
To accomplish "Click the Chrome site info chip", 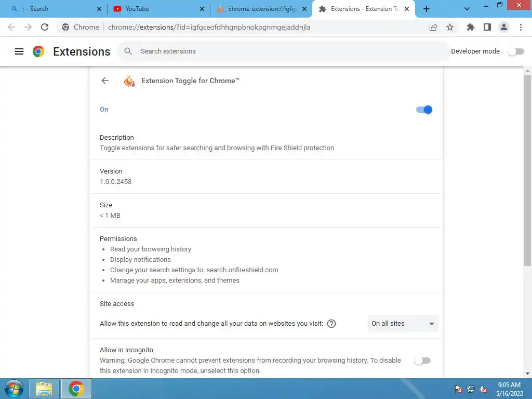I will (81, 27).
